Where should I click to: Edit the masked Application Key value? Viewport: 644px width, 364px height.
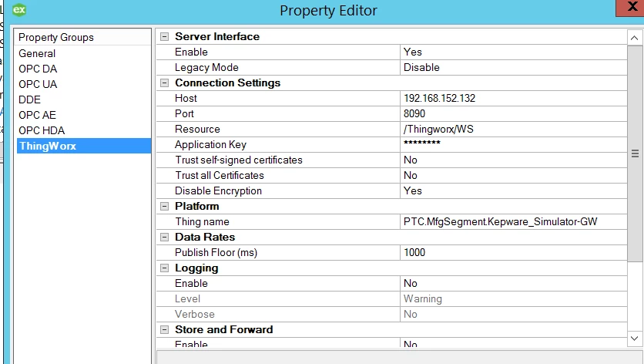pos(513,145)
